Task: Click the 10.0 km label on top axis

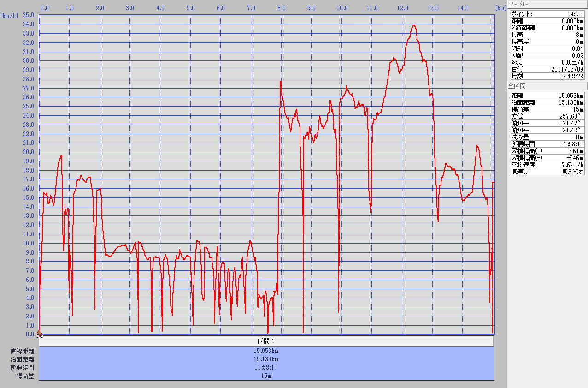Action: click(x=342, y=8)
